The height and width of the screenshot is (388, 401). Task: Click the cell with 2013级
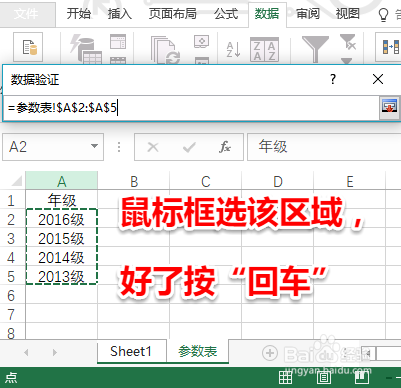(x=62, y=276)
